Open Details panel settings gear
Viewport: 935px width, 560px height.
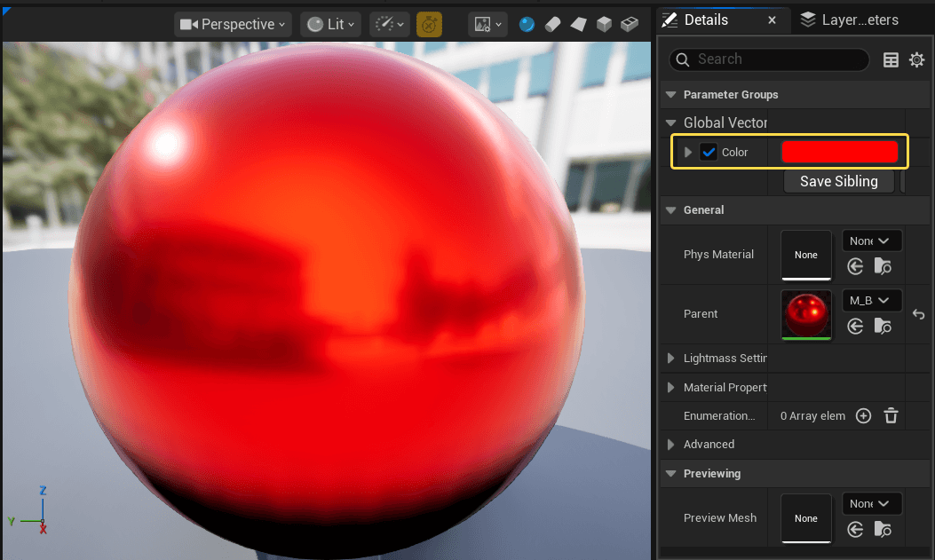pyautogui.click(x=916, y=59)
